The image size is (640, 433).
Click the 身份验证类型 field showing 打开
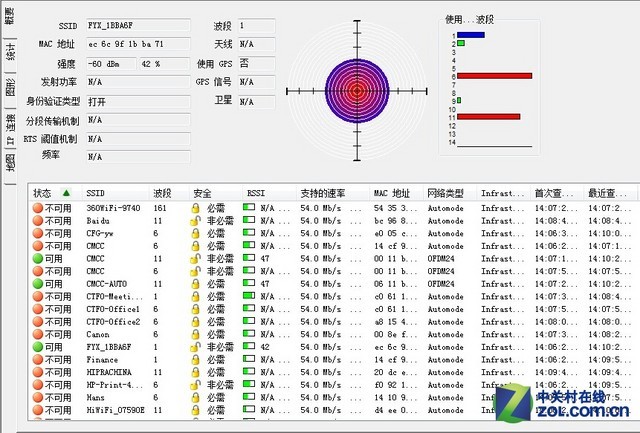click(x=138, y=102)
